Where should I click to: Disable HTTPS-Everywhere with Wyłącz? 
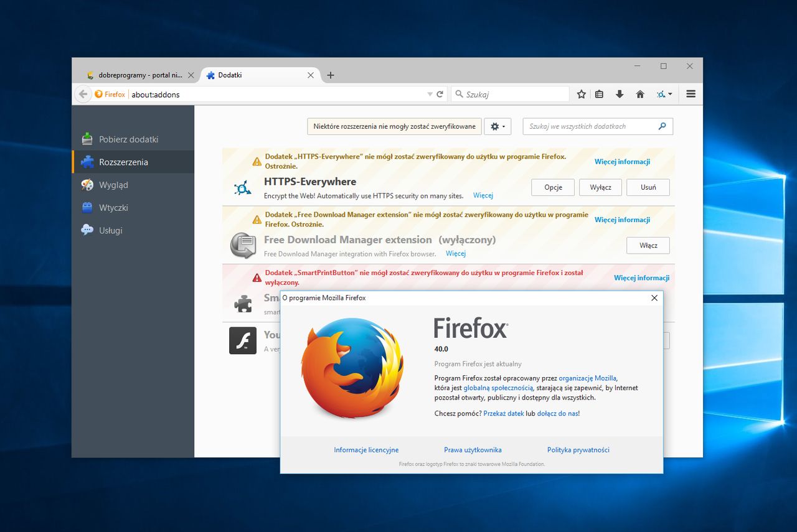(x=600, y=187)
